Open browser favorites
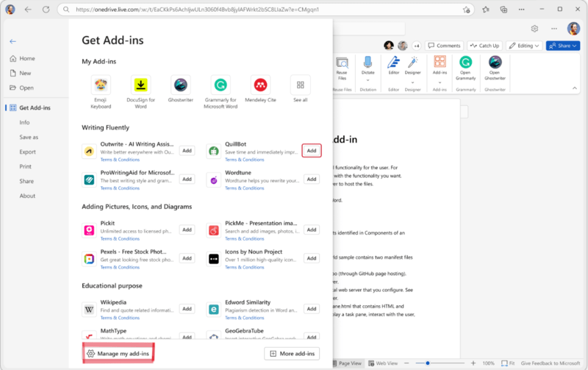Screen dimensions: 588x370 pyautogui.click(x=486, y=10)
